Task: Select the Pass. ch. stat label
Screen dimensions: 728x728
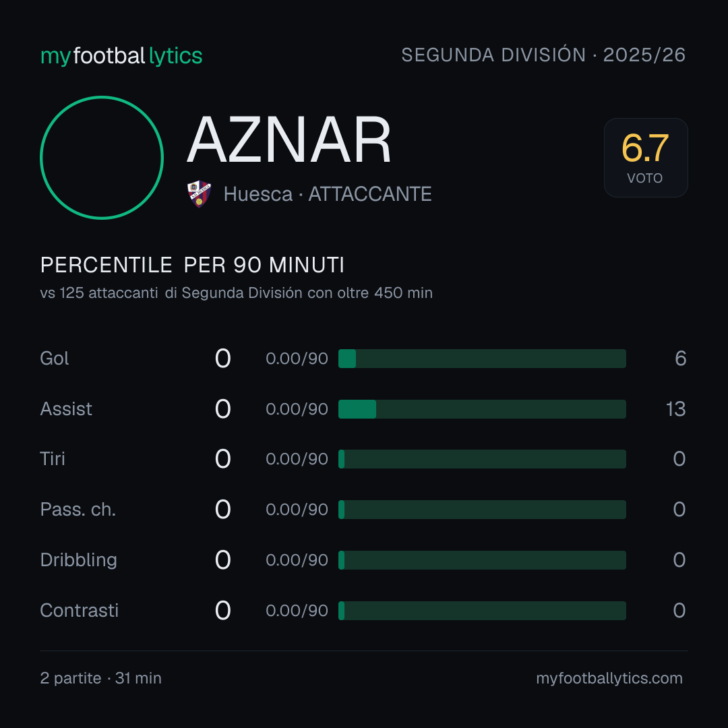Action: tap(78, 510)
